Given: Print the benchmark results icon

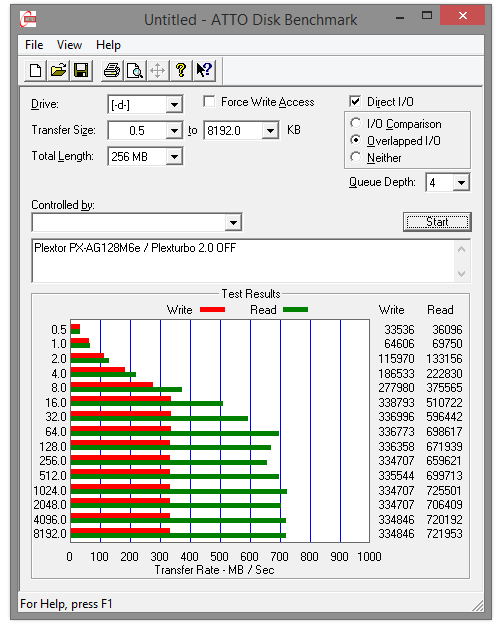Looking at the screenshot, I should point(112,71).
